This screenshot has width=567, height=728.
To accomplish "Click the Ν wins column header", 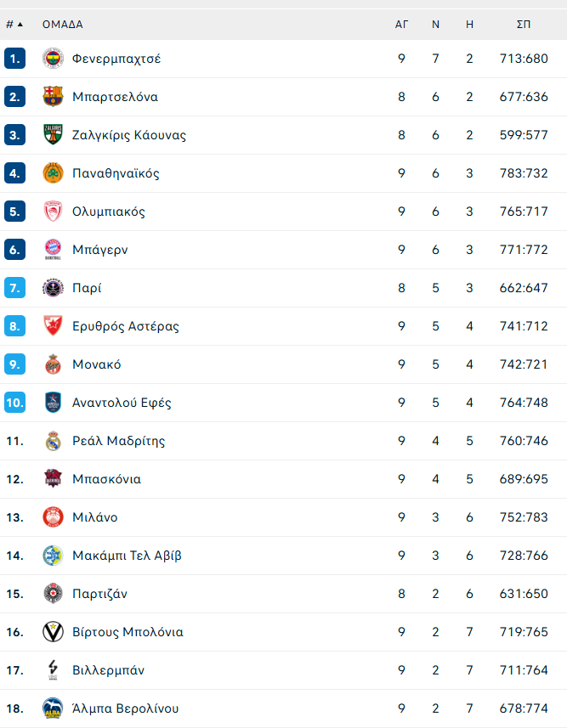I will coord(435,24).
